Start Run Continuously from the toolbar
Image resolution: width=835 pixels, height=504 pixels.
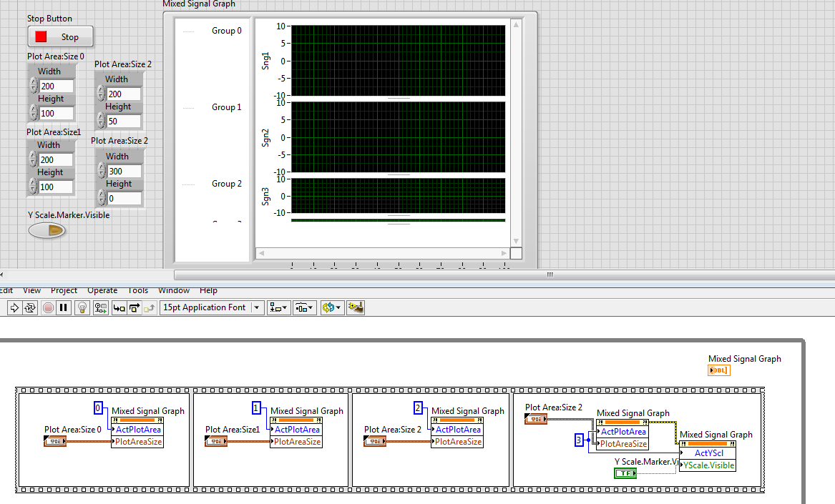coord(30,307)
